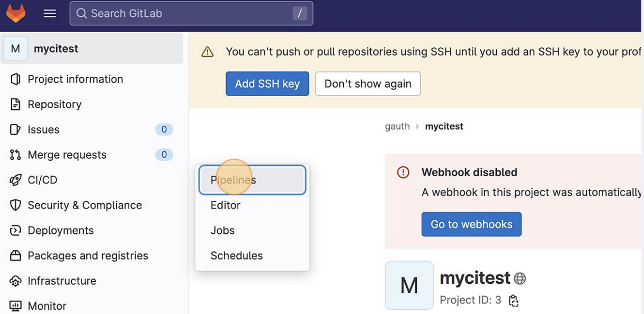Click the mycitest project title heading
The width and height of the screenshot is (644, 314).
(475, 277)
